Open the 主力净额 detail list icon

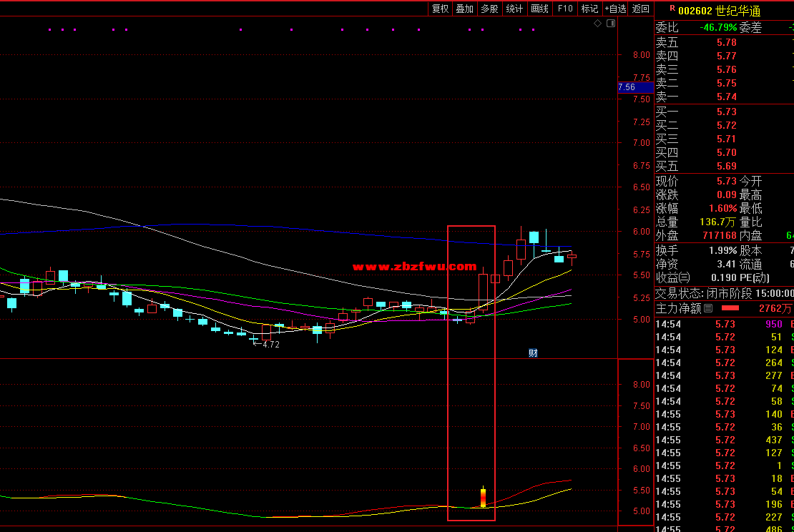click(x=708, y=307)
